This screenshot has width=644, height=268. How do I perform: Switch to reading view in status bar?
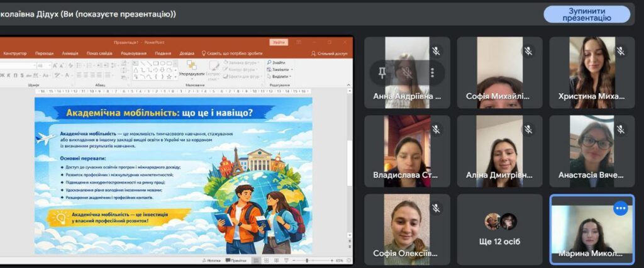(275, 260)
